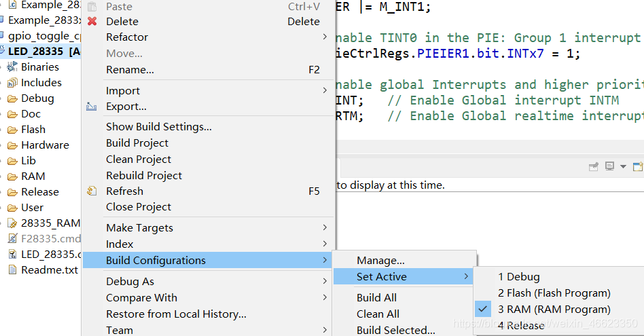Click the red Delete X icon
Image resolution: width=644 pixels, height=336 pixels.
(x=92, y=21)
